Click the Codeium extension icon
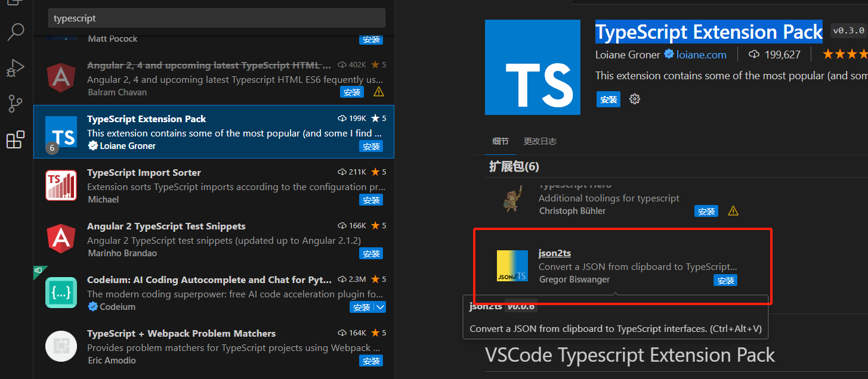The image size is (868, 379). pyautogui.click(x=61, y=292)
